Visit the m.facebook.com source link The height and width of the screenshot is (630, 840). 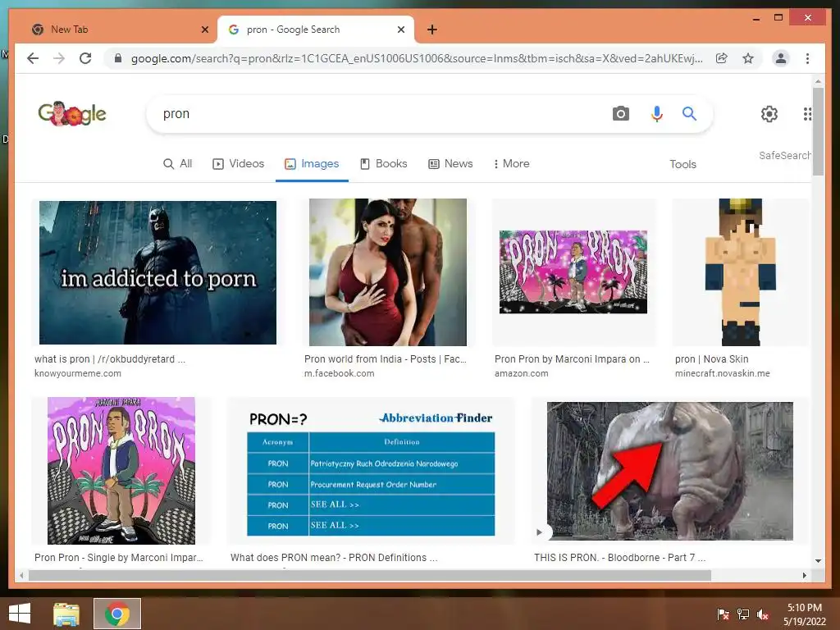click(x=339, y=373)
